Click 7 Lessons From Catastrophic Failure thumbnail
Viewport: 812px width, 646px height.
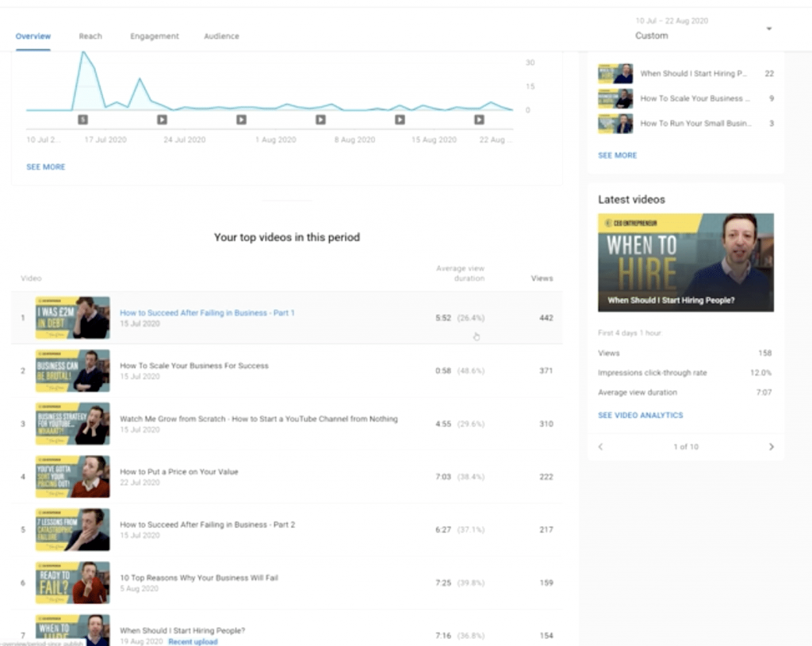pyautogui.click(x=72, y=529)
